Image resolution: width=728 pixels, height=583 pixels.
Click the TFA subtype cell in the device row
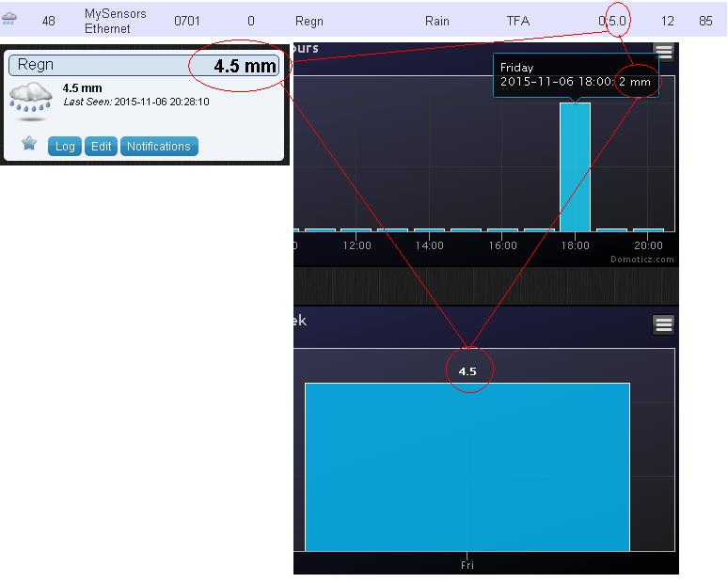[x=517, y=21]
